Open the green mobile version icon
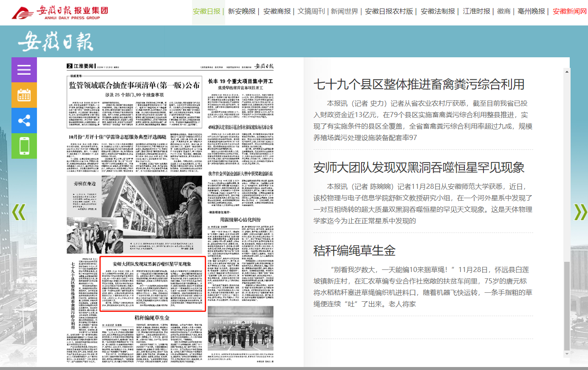This screenshot has height=370, width=588. [24, 146]
